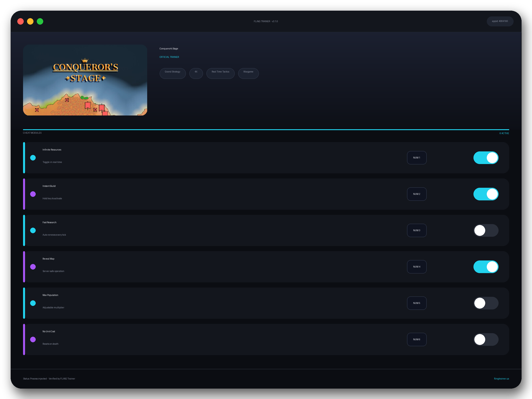Click the cyan dot beside Max Population

point(33,303)
